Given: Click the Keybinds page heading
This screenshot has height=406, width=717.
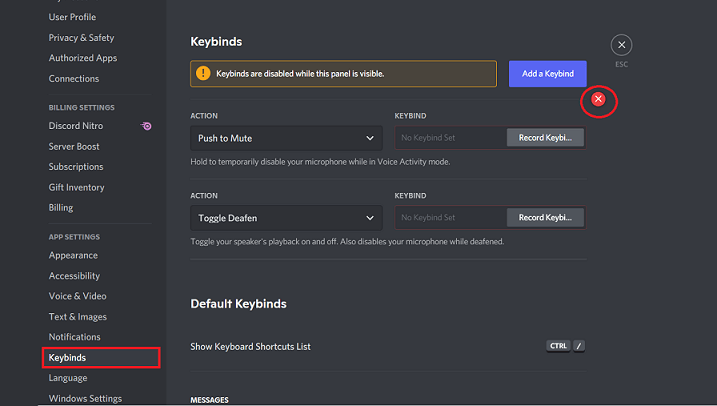Looking at the screenshot, I should click(216, 42).
